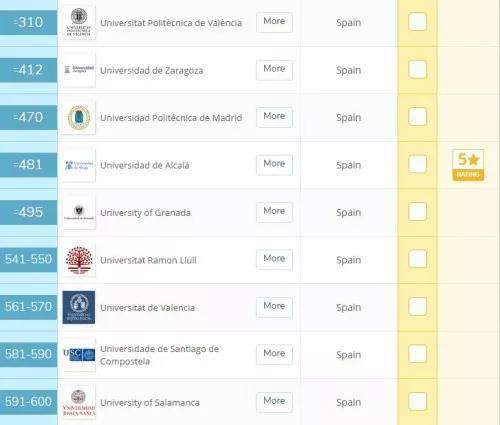Select the checkbox for University of Salamanca
500x425 pixels.
(x=417, y=401)
